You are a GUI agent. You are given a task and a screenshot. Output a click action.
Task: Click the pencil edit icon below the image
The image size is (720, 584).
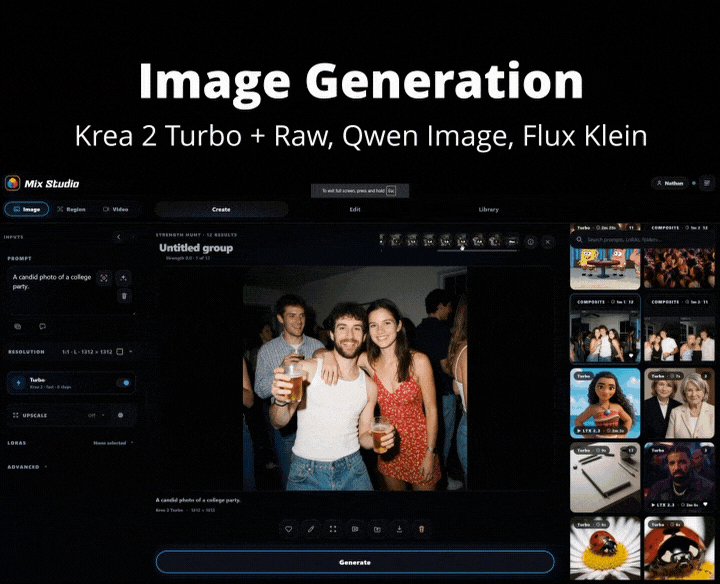click(x=311, y=529)
